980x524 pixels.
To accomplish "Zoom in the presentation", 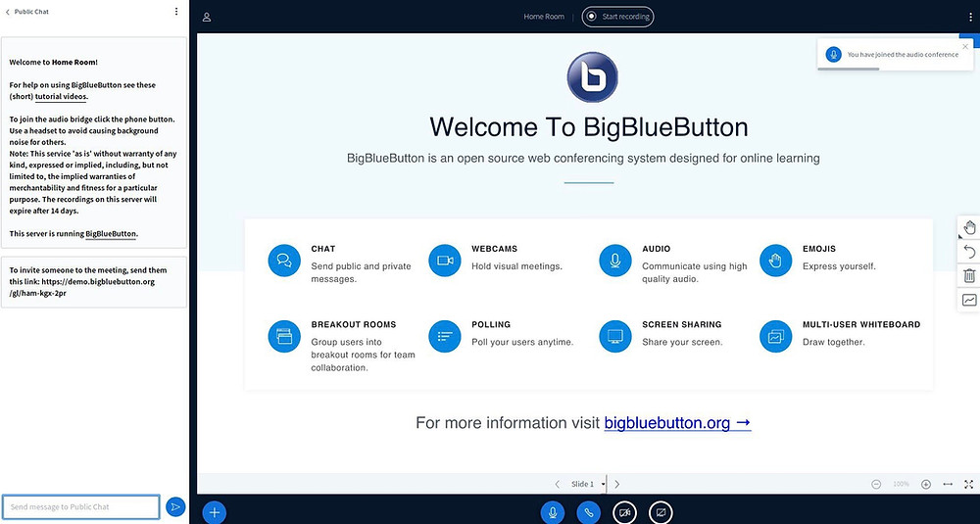I will pyautogui.click(x=926, y=484).
